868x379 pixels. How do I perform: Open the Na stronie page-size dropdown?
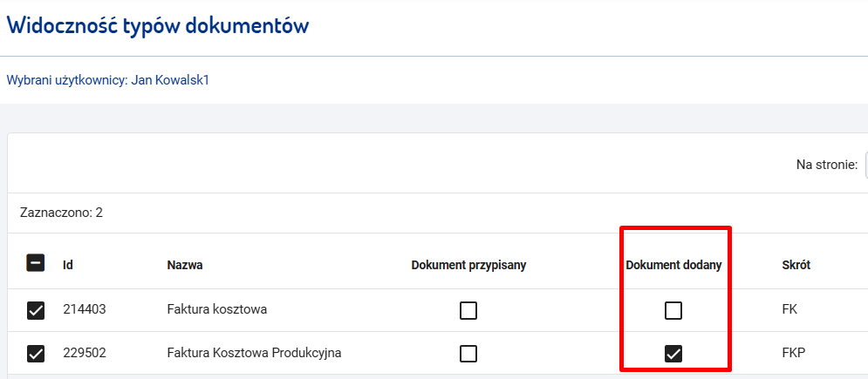coord(865,164)
